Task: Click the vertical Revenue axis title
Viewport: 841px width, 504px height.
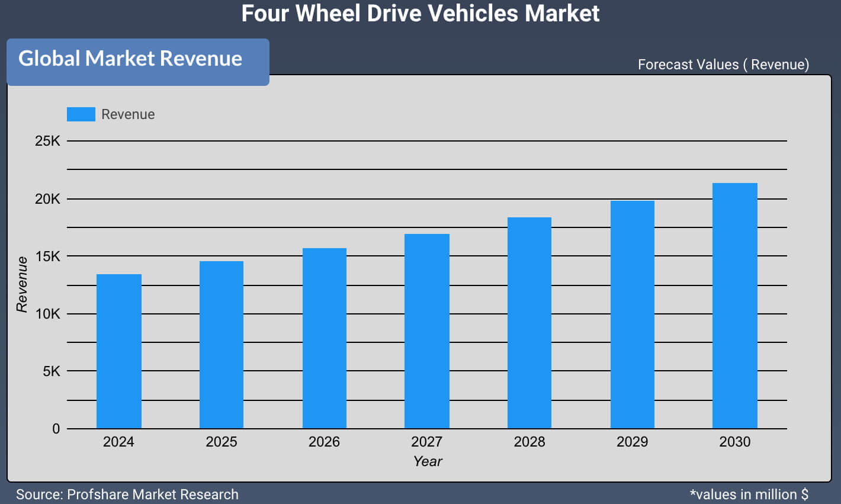Action: click(22, 284)
